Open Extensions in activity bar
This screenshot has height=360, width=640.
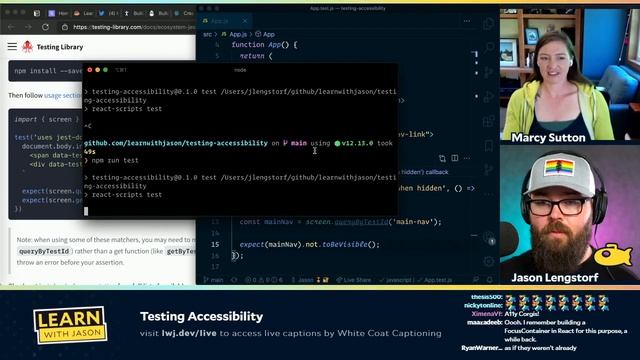pos(489,121)
